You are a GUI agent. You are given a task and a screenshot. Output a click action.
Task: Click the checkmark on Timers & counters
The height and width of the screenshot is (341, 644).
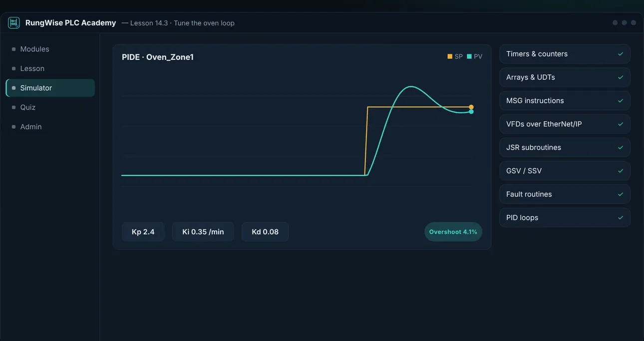click(x=621, y=54)
